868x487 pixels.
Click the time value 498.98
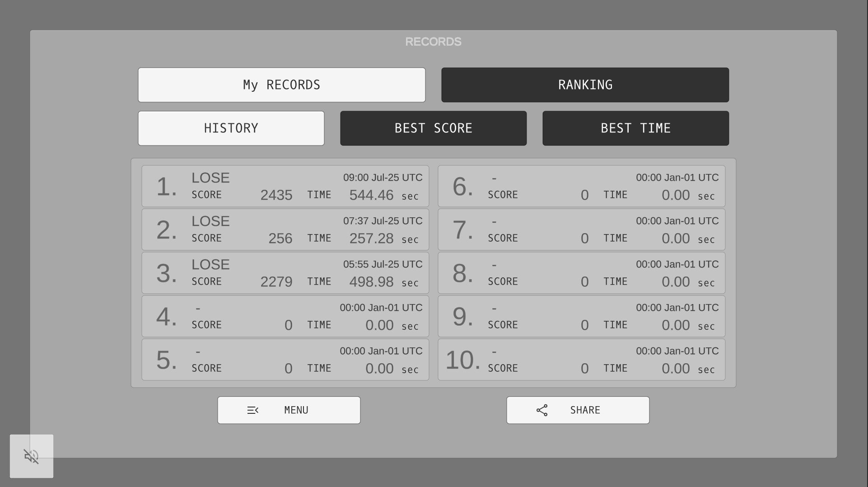371,282
